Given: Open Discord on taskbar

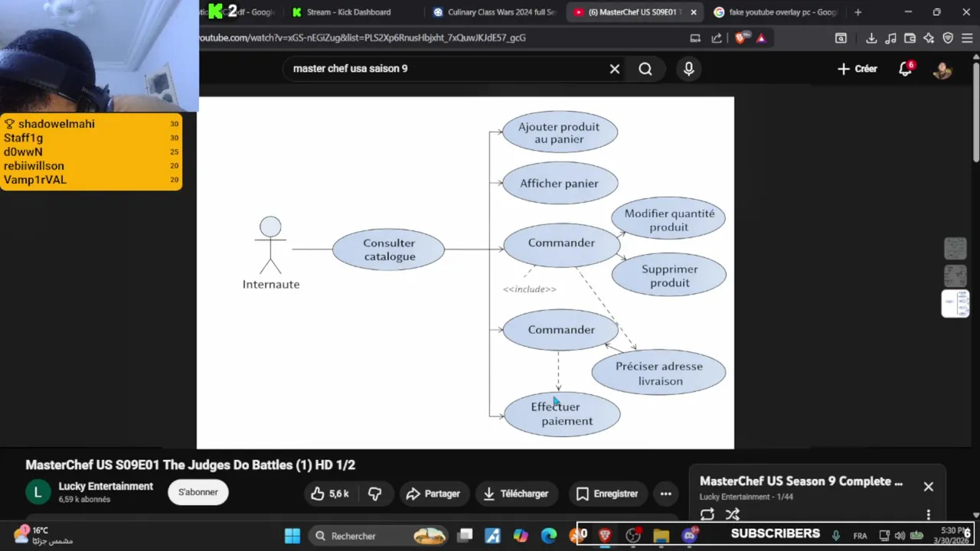Looking at the screenshot, I should (x=689, y=536).
